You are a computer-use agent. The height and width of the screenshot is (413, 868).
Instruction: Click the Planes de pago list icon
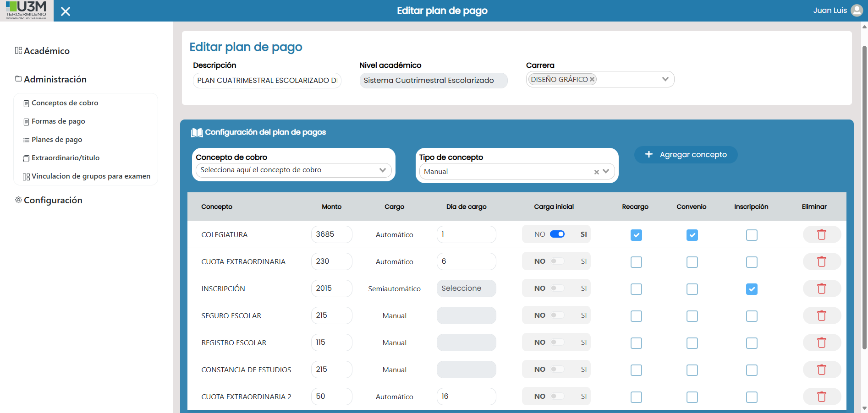26,140
